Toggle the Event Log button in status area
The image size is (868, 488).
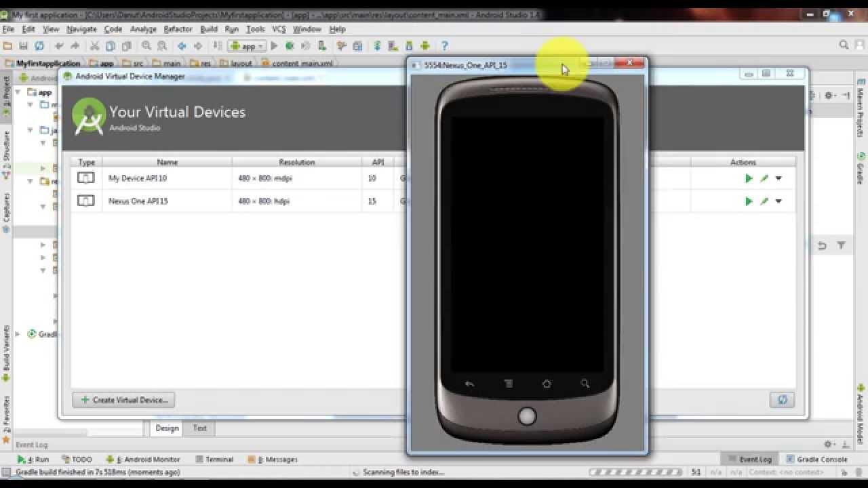pyautogui.click(x=749, y=459)
